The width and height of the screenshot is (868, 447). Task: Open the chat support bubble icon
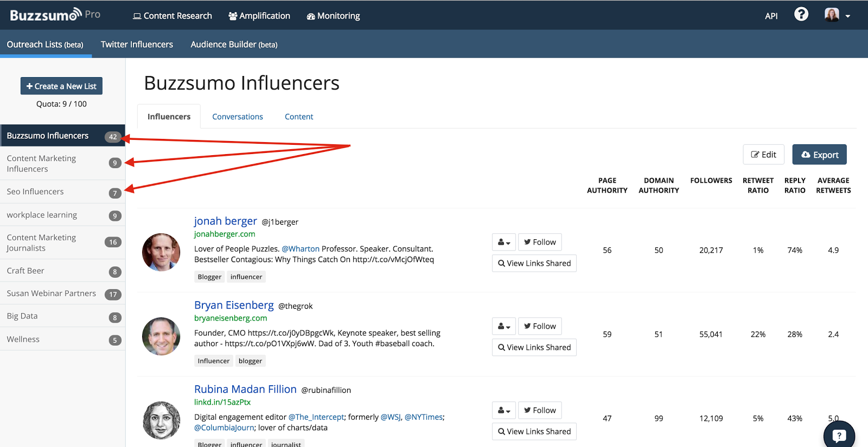click(x=839, y=435)
